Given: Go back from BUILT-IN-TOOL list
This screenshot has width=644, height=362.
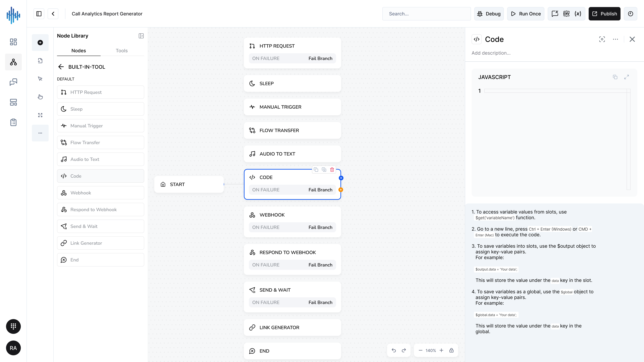Looking at the screenshot, I should 61,67.
